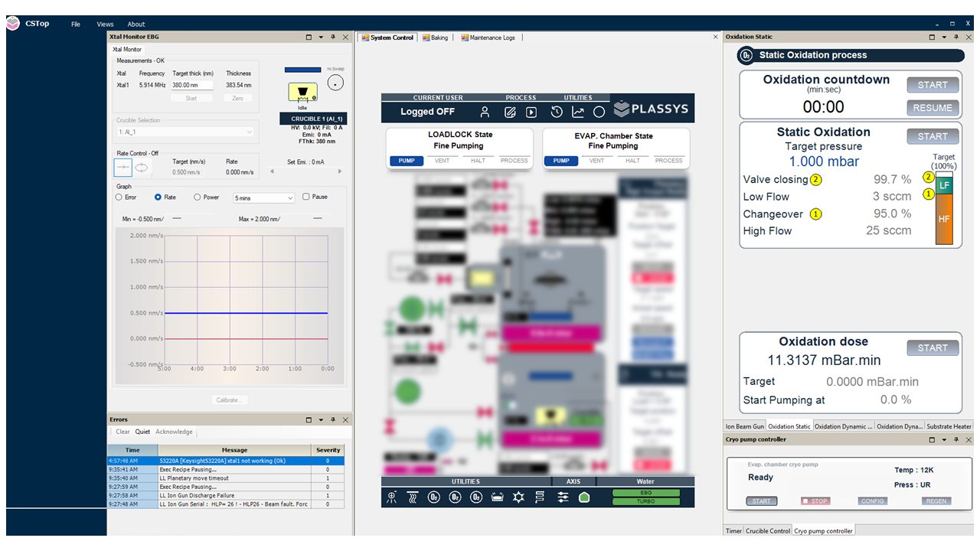Open the Xtal Monitor EBG panel dropdown arrow
The width and height of the screenshot is (980, 551).
[321, 37]
